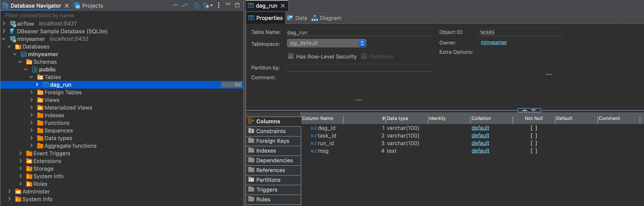Image resolution: width=644 pixels, height=206 pixels.
Task: Collapse the minyeamer connection node
Action: point(4,39)
